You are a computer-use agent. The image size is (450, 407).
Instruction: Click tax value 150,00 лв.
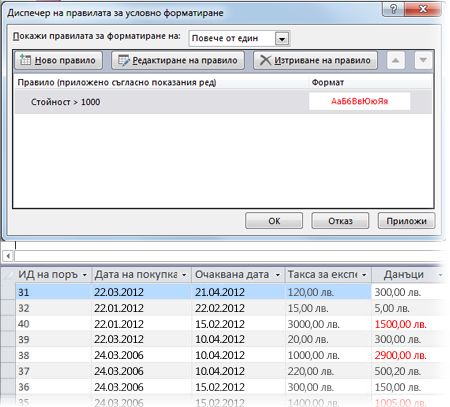pos(397,387)
